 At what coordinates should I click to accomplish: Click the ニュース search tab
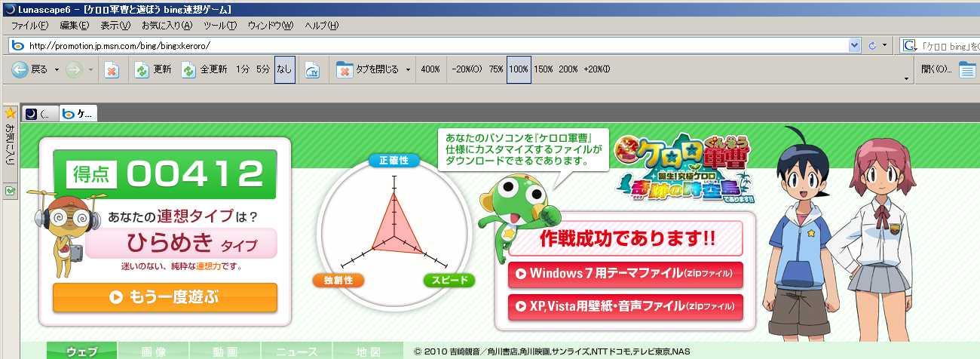(x=297, y=351)
